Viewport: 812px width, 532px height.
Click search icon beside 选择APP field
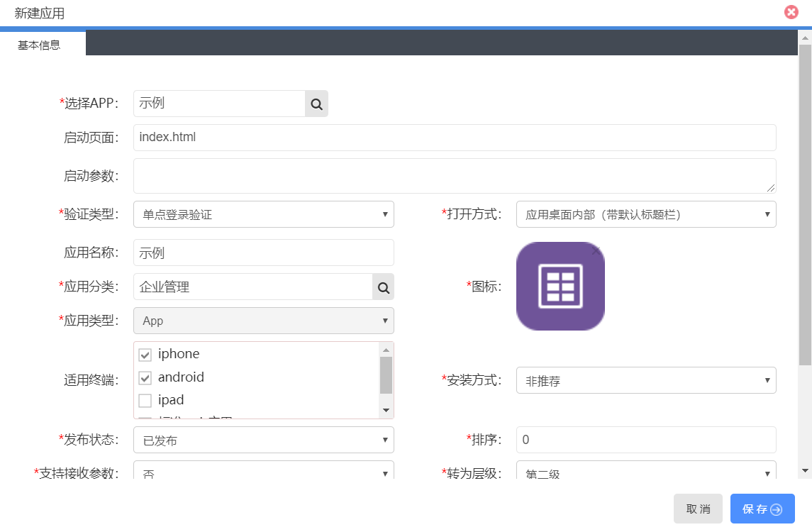pyautogui.click(x=316, y=104)
